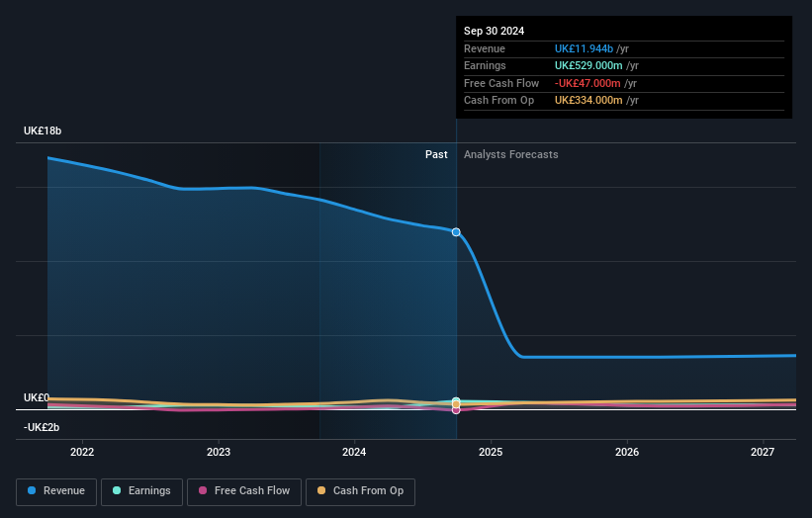Click the 2022 x-axis label
The width and height of the screenshot is (812, 518).
pos(82,453)
